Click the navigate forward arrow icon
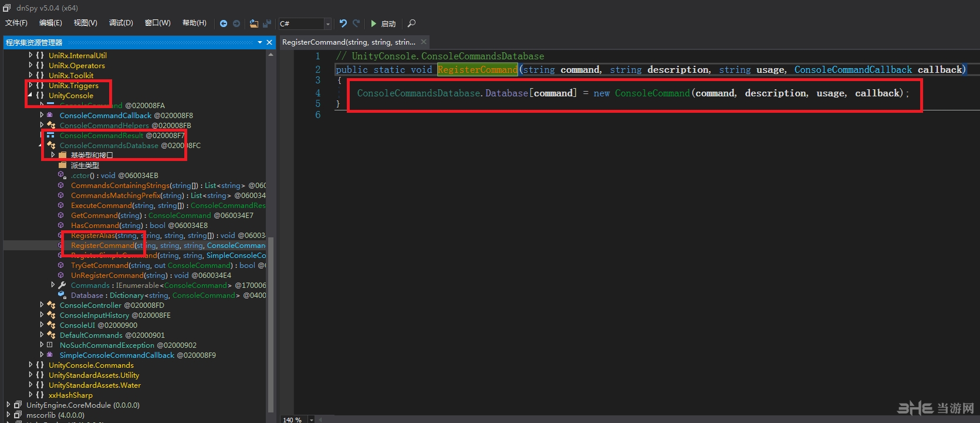This screenshot has width=980, height=423. [x=236, y=23]
